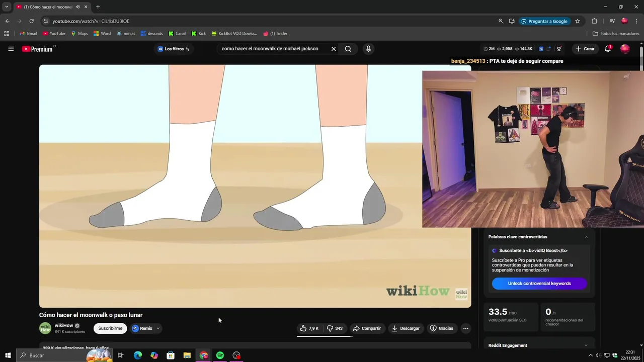Viewport: 644px width, 362px height.
Task: Open Maps bookmark
Action: 79,34
